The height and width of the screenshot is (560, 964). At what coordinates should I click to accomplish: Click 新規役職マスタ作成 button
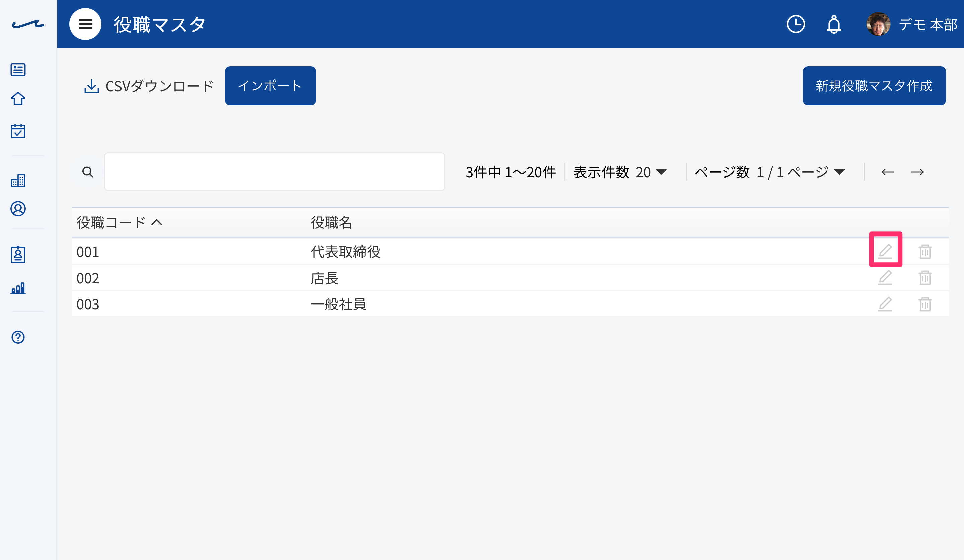(874, 86)
